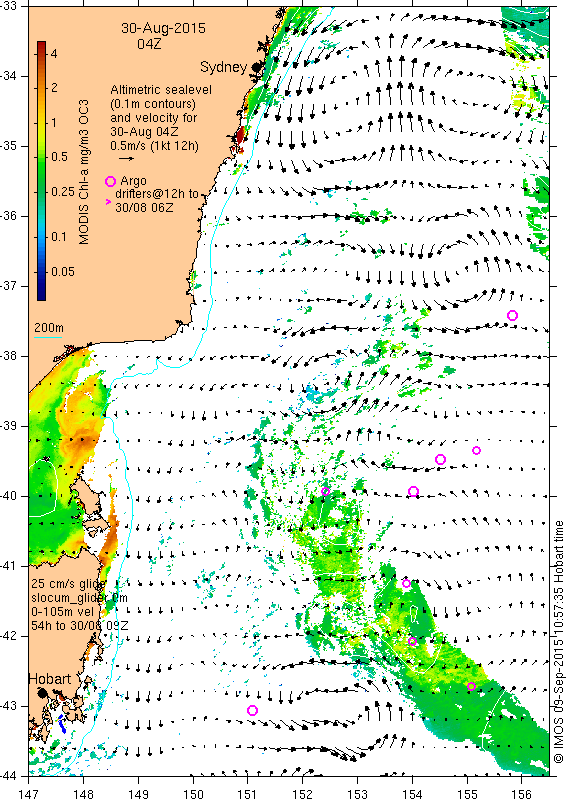Click "0.5m/s (1kt 12h)" scale text

[154, 146]
